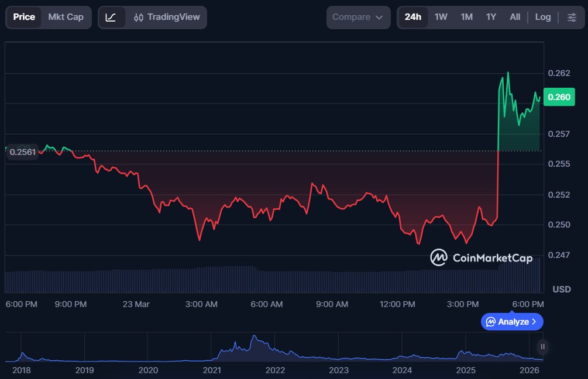Expand Compare dropdown chevron arrow
This screenshot has height=379, width=588.
click(x=379, y=18)
